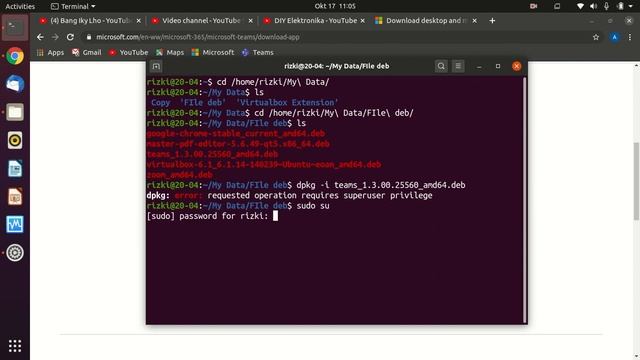640x360 pixels.
Task: Click the terminal scrollbar
Action: tap(524, 200)
